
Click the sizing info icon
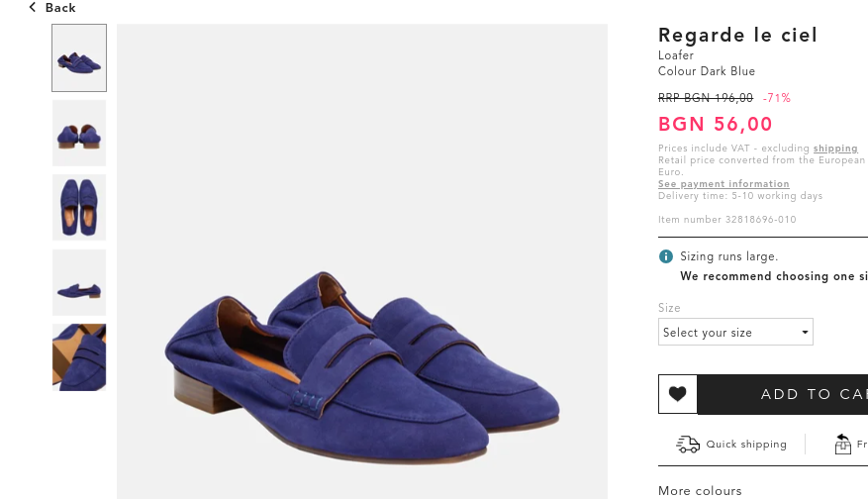(x=666, y=256)
